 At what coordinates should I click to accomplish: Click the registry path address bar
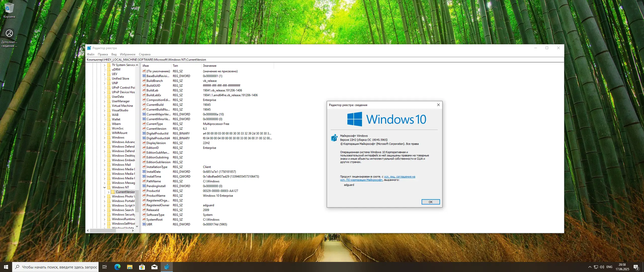(x=302, y=60)
